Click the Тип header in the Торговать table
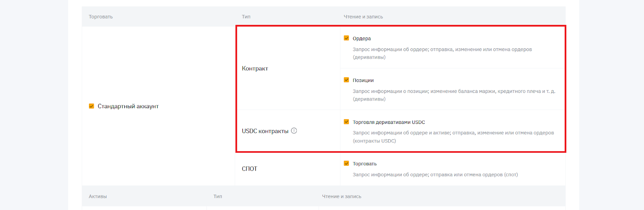The height and width of the screenshot is (210, 644). pyautogui.click(x=246, y=17)
